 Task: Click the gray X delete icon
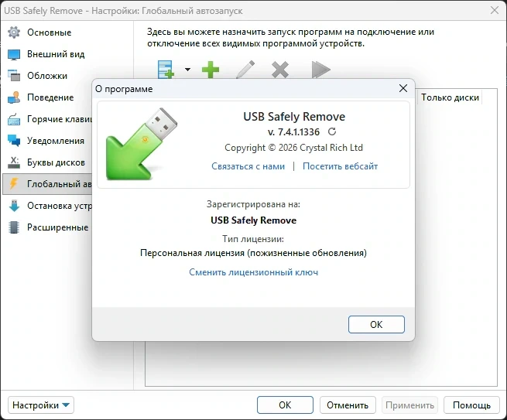[x=280, y=70]
